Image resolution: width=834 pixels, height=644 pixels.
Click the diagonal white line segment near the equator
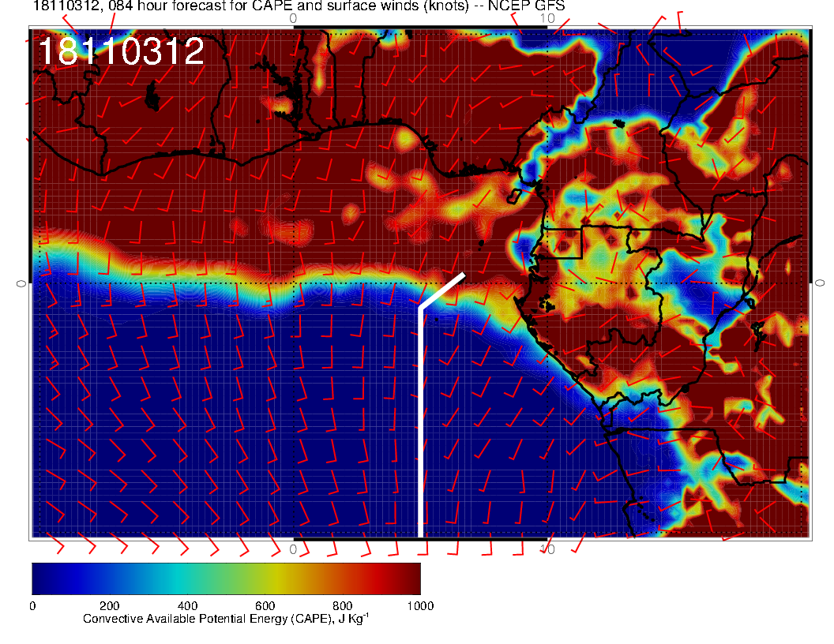[442, 290]
